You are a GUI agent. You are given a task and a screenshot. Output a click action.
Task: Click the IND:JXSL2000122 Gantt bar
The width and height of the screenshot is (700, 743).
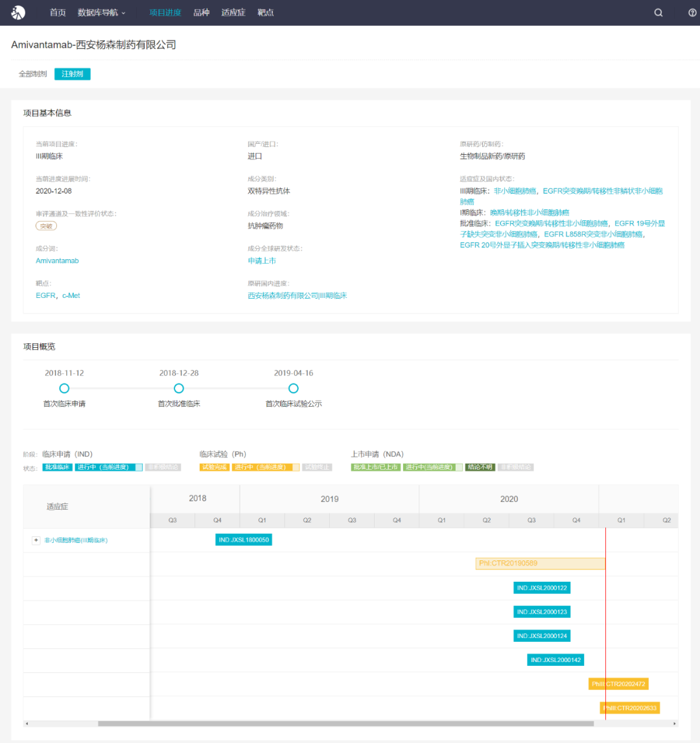542,588
